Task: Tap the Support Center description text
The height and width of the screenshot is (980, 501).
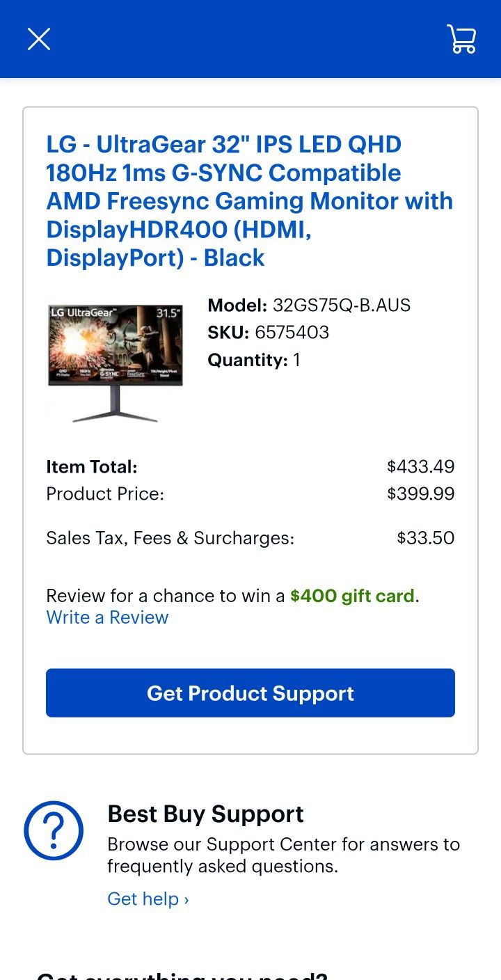Action: point(283,855)
